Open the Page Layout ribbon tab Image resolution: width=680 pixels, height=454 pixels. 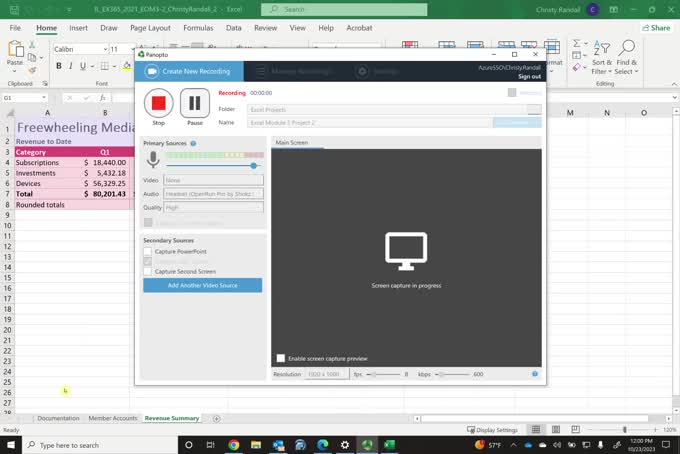pos(150,28)
